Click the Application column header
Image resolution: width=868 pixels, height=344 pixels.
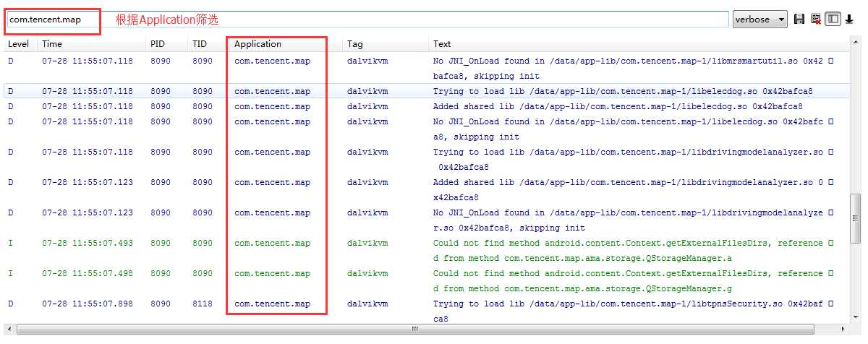[258, 44]
